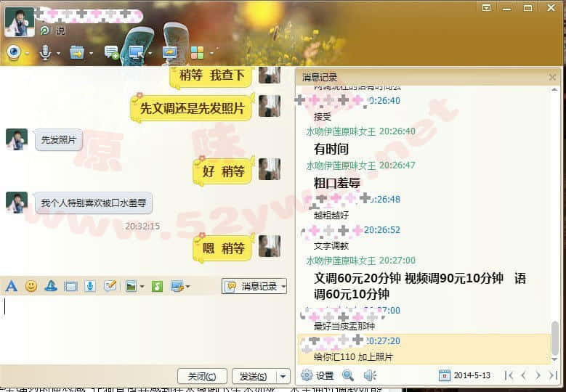
Task: Click the send file folder icon
Action: [76, 52]
